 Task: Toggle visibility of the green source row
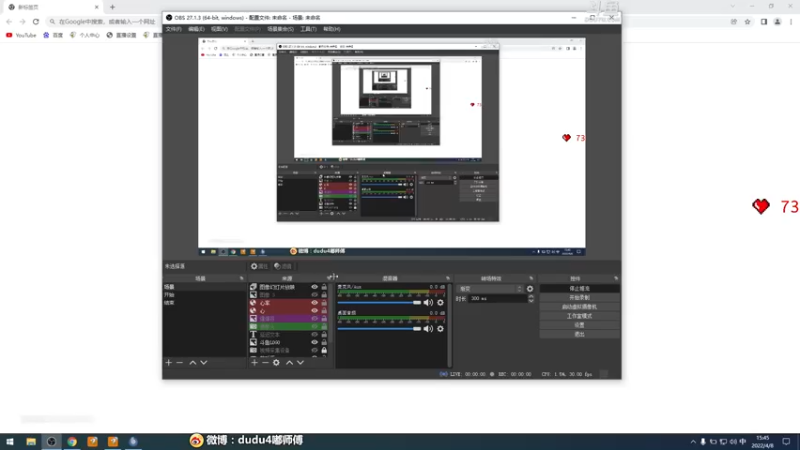tap(314, 327)
